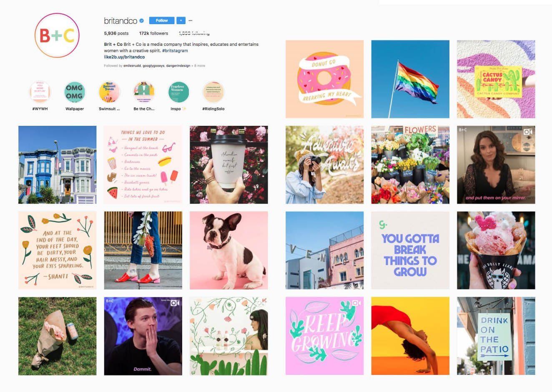552x392 pixels.
Task: Open the like2b.uy/britandco link
Action: tap(124, 57)
